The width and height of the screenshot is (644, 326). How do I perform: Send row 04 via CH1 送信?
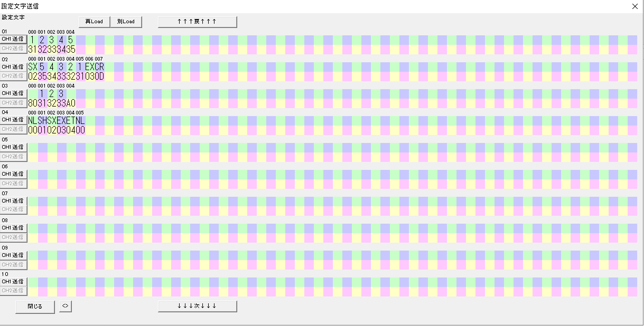point(13,120)
